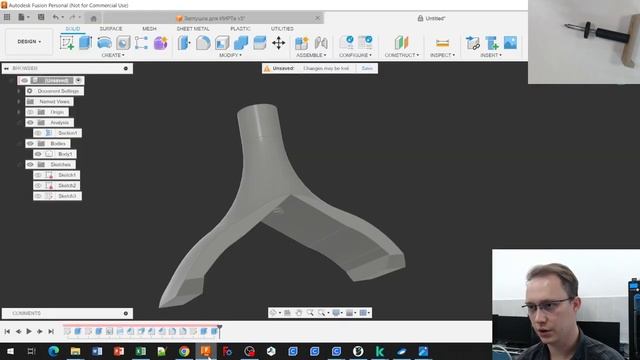Play the timeline
The image size is (640, 360).
click(x=29, y=331)
